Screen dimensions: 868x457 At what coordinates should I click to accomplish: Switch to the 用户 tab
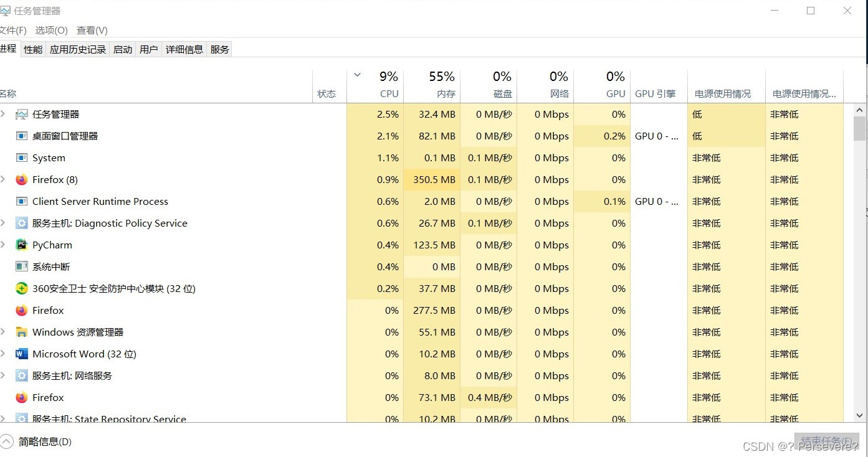click(149, 49)
